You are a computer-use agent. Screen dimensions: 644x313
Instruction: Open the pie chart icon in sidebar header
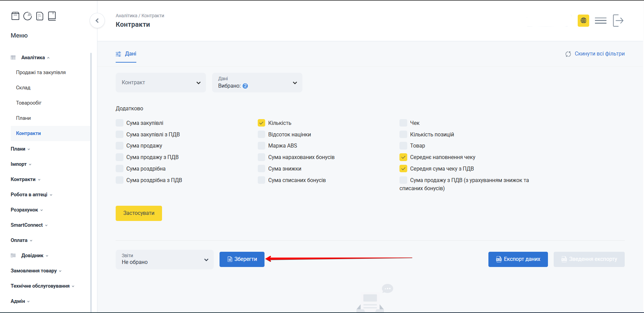click(x=27, y=16)
